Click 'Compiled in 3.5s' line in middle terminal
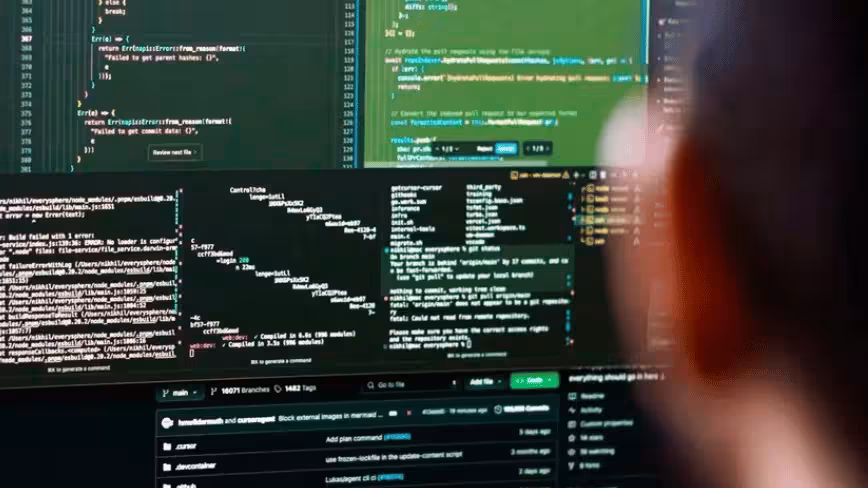 [272, 343]
